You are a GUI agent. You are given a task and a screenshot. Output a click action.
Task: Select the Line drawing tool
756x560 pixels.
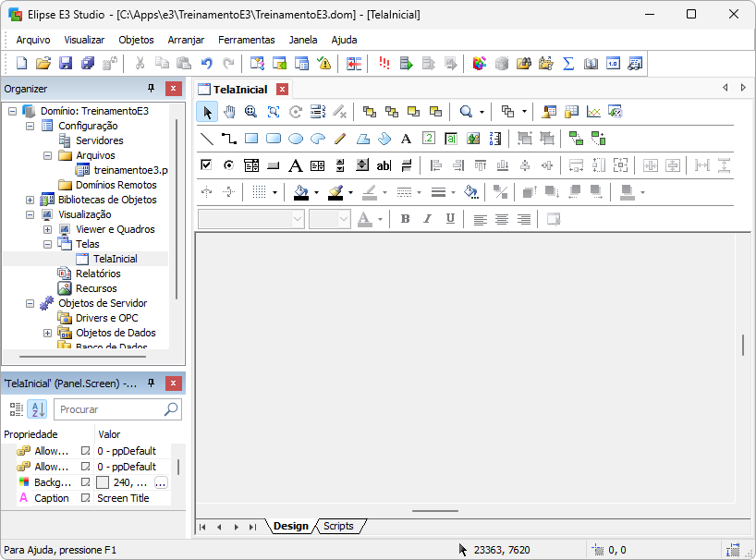[x=207, y=139]
